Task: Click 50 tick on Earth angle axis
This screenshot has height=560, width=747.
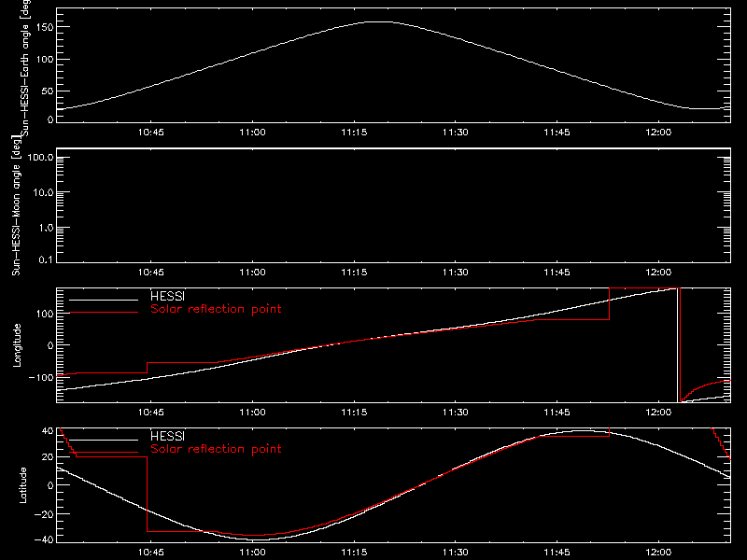Action: point(49,91)
